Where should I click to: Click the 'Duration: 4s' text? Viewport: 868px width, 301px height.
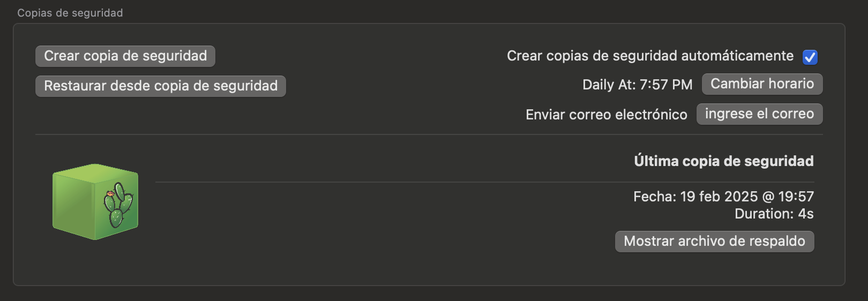(x=774, y=214)
